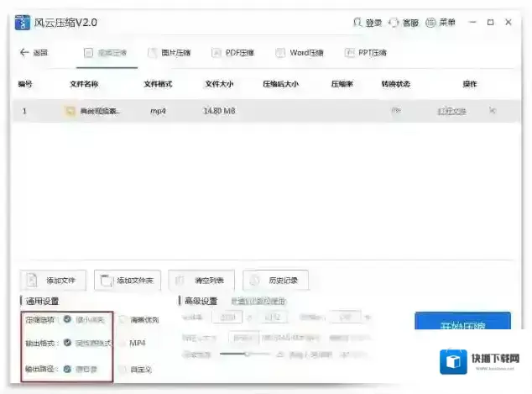Click the preview eye icon in file row
The width and height of the screenshot is (532, 394).
[396, 111]
